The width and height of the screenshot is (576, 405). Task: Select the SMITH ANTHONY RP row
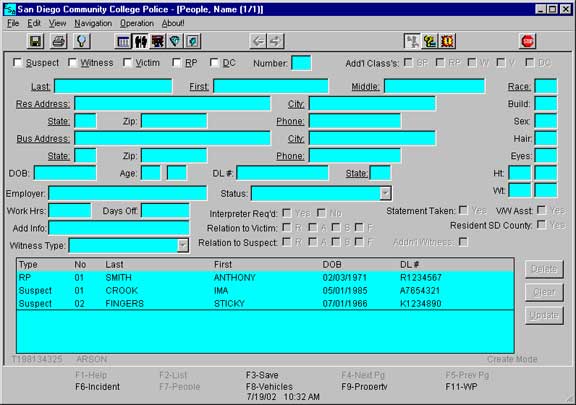[265, 277]
